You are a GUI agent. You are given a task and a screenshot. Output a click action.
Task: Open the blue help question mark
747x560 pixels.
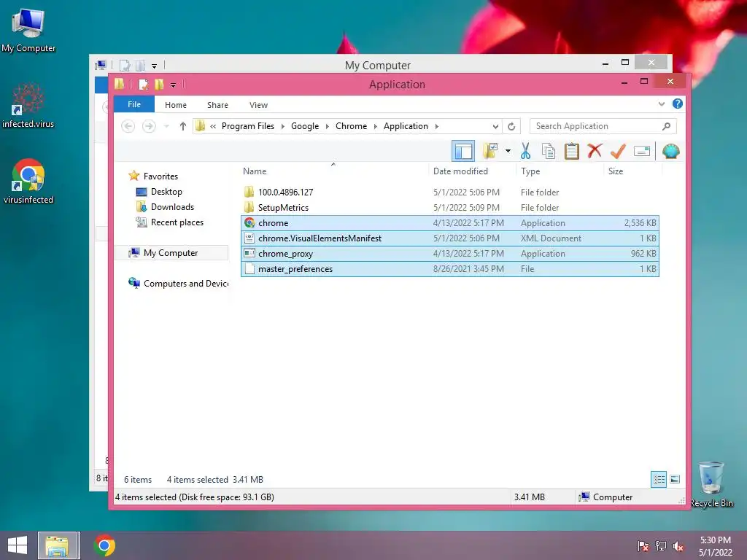[x=678, y=104]
